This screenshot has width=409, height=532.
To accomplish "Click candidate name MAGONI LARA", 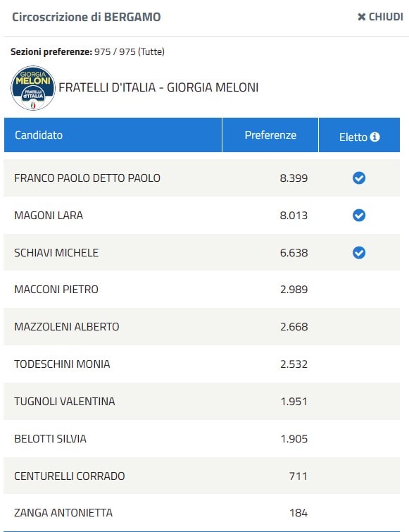I will pyautogui.click(x=49, y=215).
